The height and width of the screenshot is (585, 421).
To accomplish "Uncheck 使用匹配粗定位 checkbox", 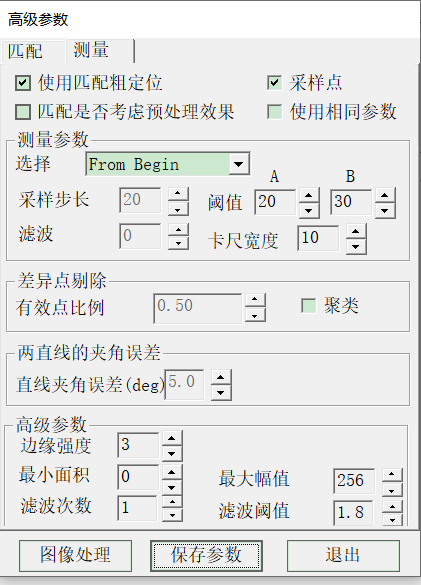I will (23, 83).
